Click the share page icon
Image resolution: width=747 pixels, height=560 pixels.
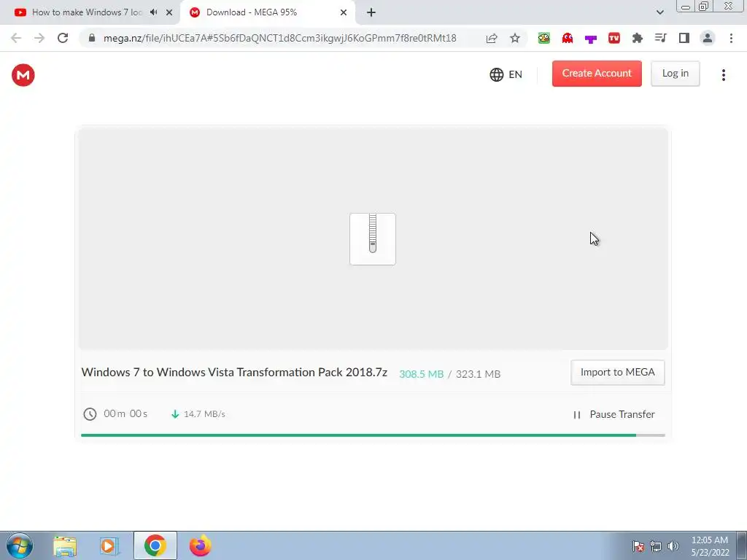[x=492, y=38]
